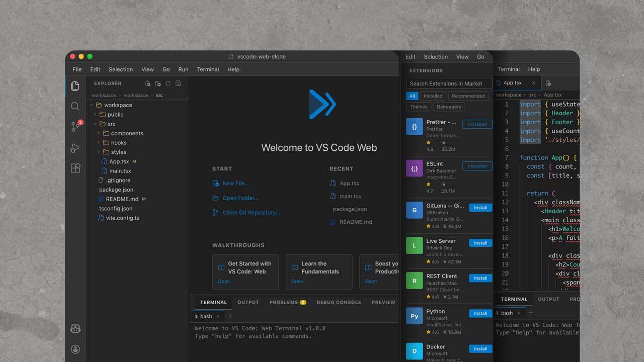The height and width of the screenshot is (362, 644).
Task: Open recent file README.md on Welcome page
Action: pyautogui.click(x=355, y=222)
